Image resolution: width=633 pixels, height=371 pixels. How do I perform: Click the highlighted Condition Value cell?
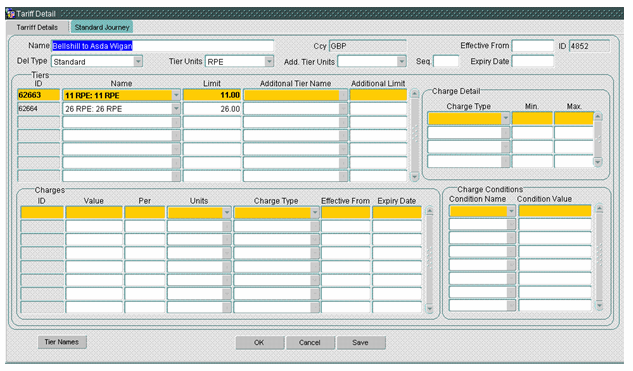click(x=555, y=211)
